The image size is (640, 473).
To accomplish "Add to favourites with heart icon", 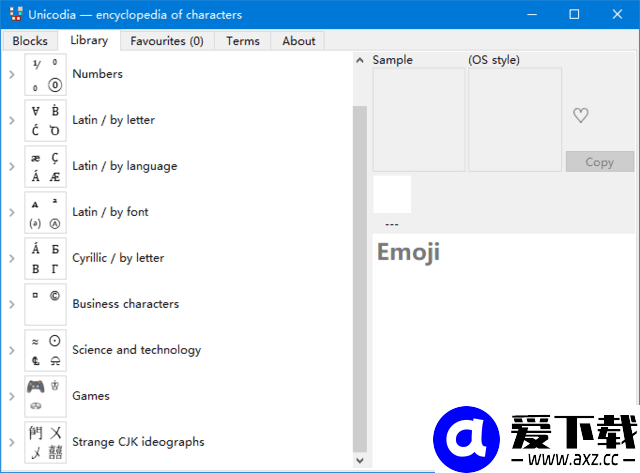I will (580, 115).
